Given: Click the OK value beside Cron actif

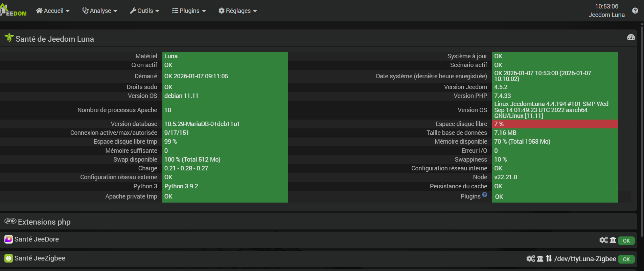Looking at the screenshot, I should tap(168, 65).
